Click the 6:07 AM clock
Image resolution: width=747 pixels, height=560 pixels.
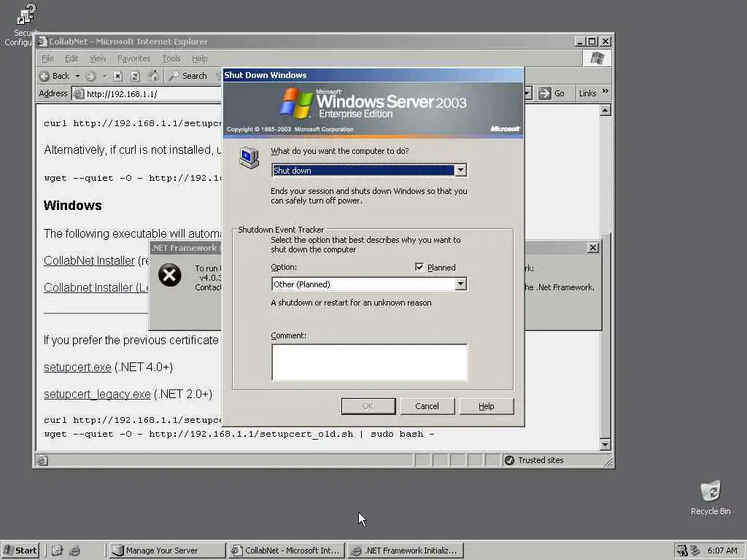click(722, 551)
